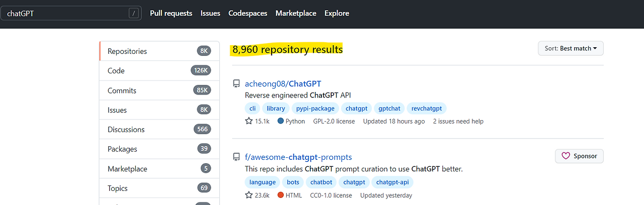Open f/awesome-chatgpt-prompts repository link

click(x=298, y=157)
